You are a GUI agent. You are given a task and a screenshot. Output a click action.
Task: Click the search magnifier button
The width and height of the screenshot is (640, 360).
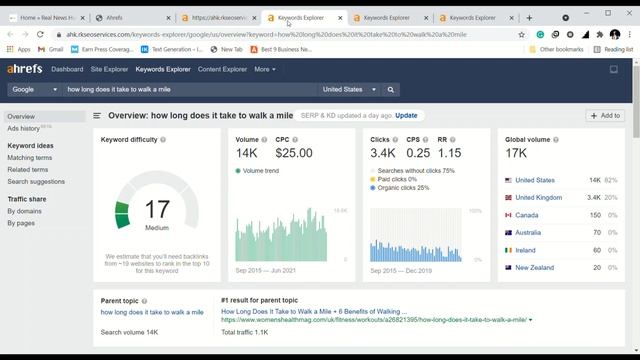[x=391, y=89]
